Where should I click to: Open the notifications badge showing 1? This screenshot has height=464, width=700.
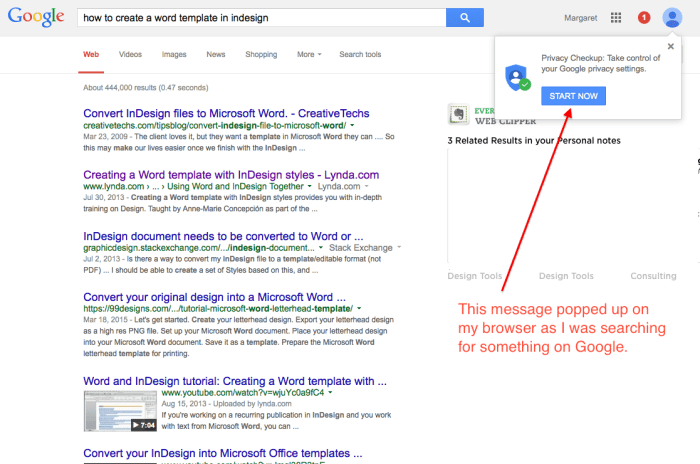(644, 18)
